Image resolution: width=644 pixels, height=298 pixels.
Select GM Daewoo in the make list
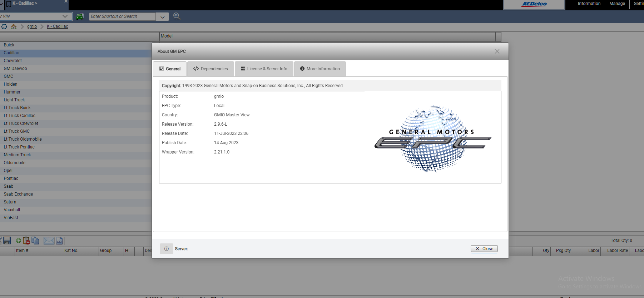coord(76,69)
